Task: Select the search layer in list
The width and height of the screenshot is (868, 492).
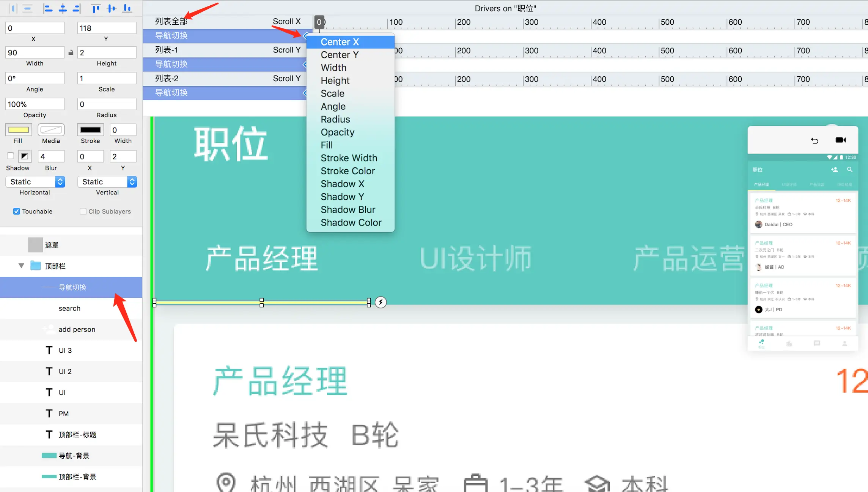Action: pyautogui.click(x=69, y=308)
